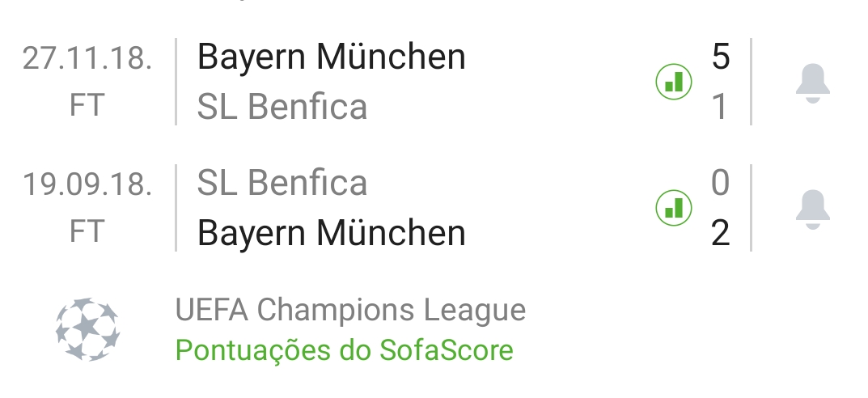Open statistics icon for 19.09.18 match
868x398 pixels.
click(x=674, y=208)
